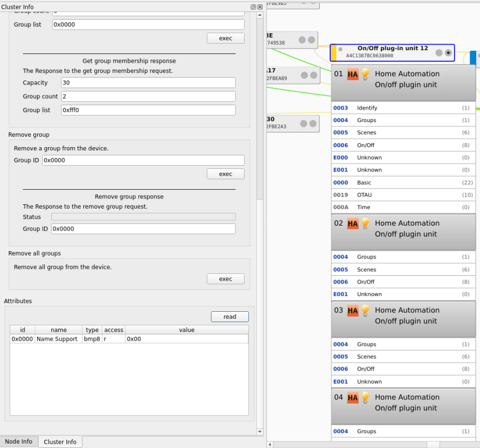Select the Unknown E001 cluster in endpoint 03
This screenshot has height=448, width=480.
coord(404,382)
